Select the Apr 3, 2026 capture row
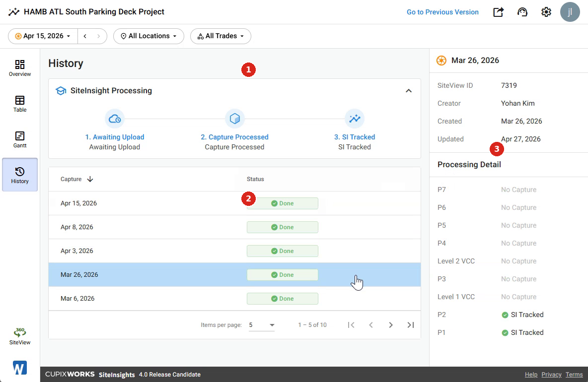Viewport: 588px width, 382px height. (235, 251)
